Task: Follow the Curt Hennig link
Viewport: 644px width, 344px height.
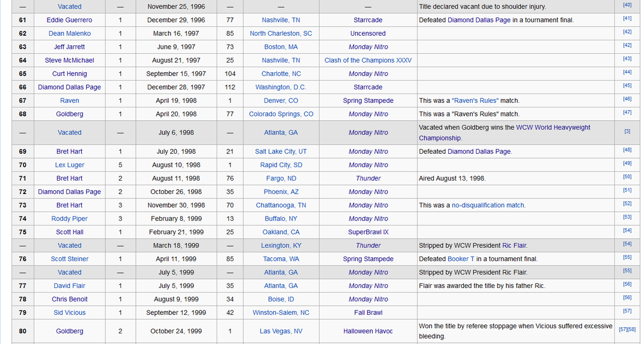Action: [x=69, y=74]
